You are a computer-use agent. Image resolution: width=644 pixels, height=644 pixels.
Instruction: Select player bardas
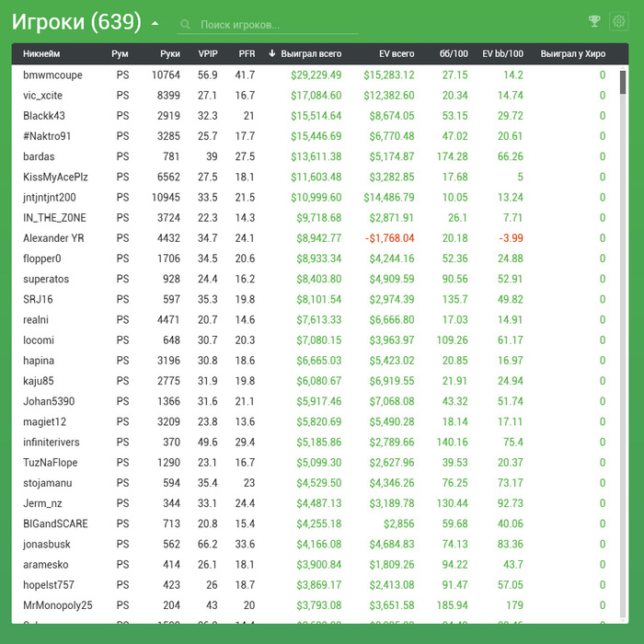(39, 156)
